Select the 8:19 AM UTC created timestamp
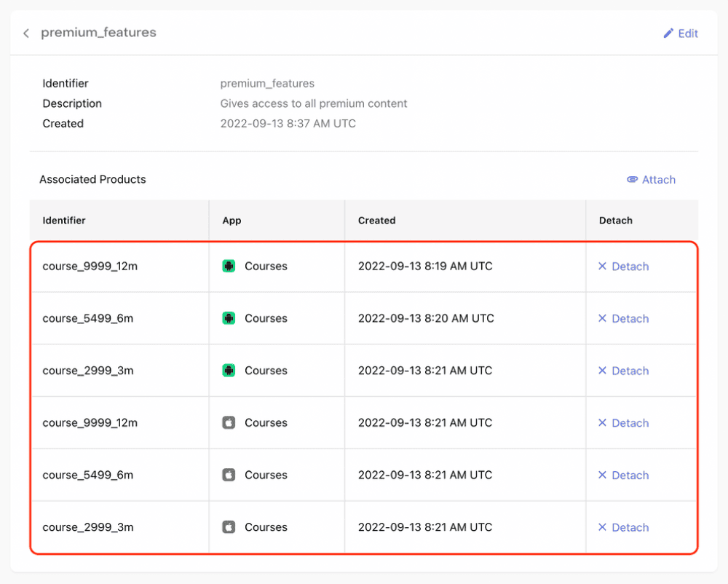The width and height of the screenshot is (728, 584). coord(425,267)
